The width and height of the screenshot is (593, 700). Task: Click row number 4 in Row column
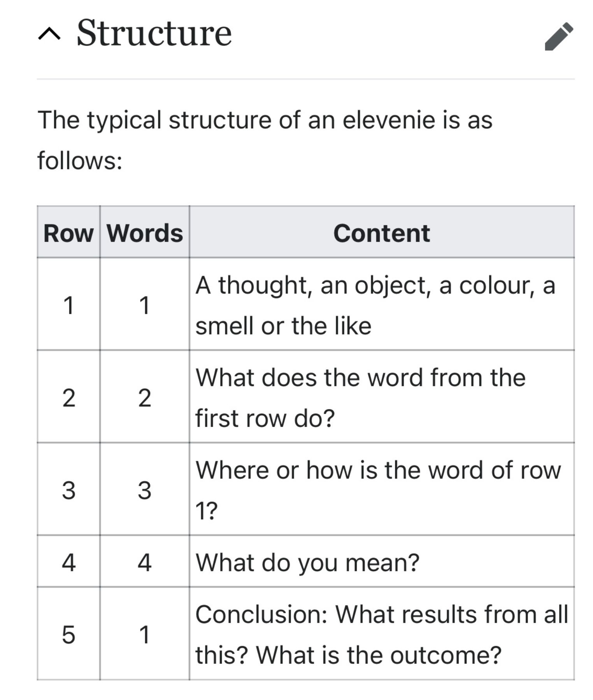[x=68, y=562]
